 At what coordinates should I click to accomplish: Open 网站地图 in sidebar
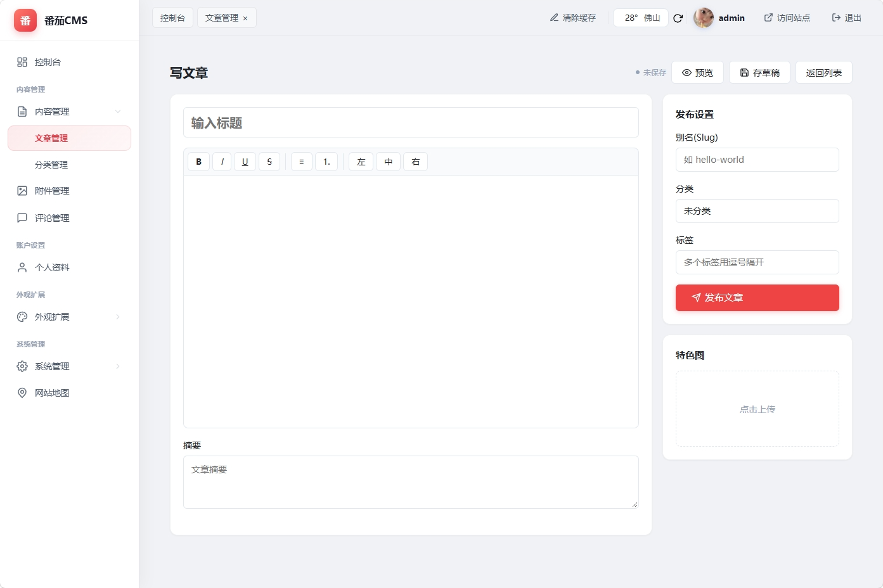69,393
